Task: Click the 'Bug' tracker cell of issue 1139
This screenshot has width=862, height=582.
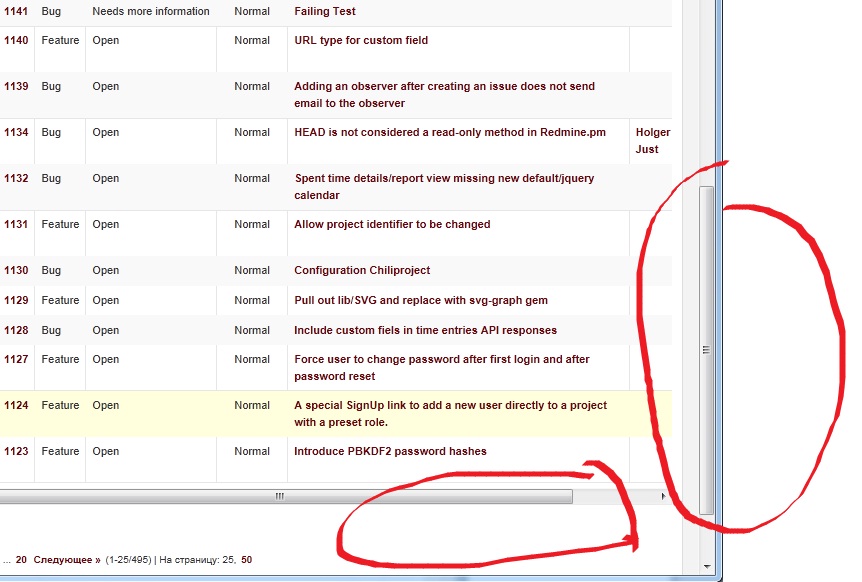Action: 51,86
